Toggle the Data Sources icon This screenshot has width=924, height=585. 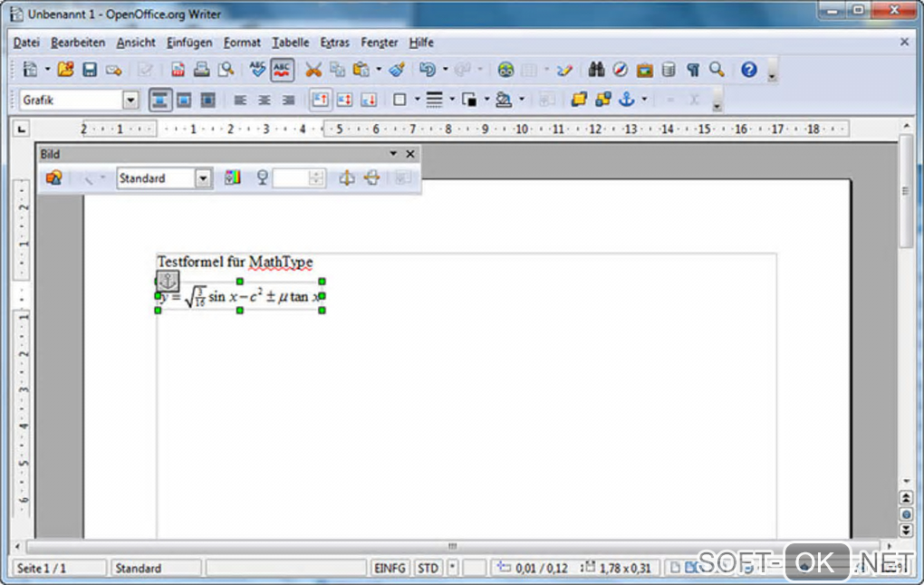(x=669, y=70)
